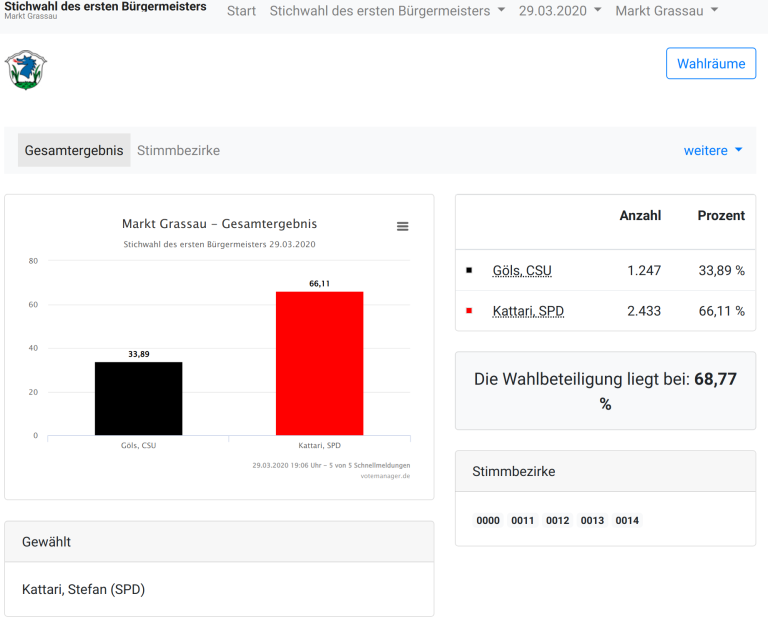The height and width of the screenshot is (619, 768).
Task: Click chart subtitle Stichwahl des ersten Bürgermeisters 29.03.2020
Action: pyautogui.click(x=219, y=244)
